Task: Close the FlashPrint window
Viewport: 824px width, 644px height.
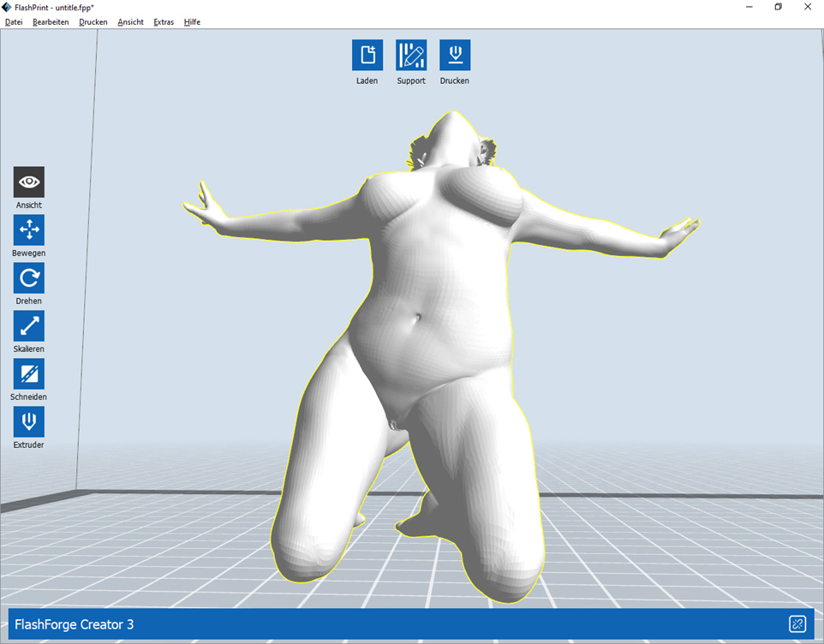Action: tap(808, 7)
